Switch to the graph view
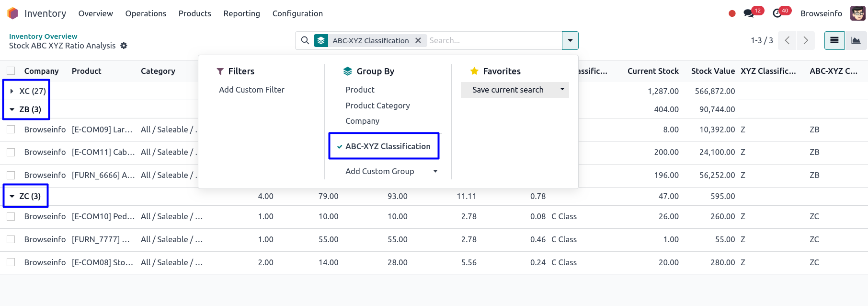The width and height of the screenshot is (868, 306). 856,41
